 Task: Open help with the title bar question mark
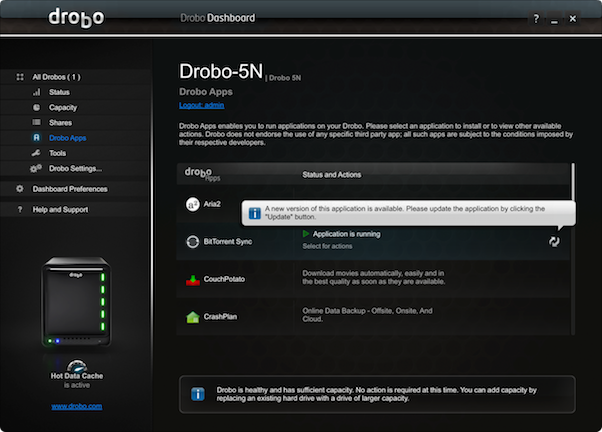pyautogui.click(x=536, y=18)
